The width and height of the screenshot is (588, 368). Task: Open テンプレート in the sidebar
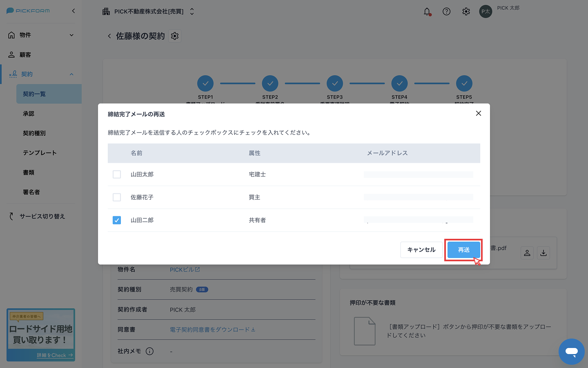(x=40, y=153)
